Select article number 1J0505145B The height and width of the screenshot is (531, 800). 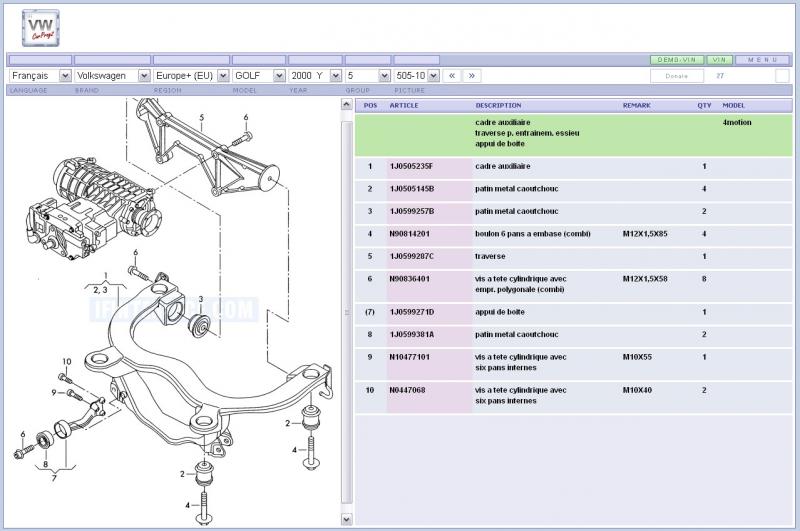[x=412, y=189]
